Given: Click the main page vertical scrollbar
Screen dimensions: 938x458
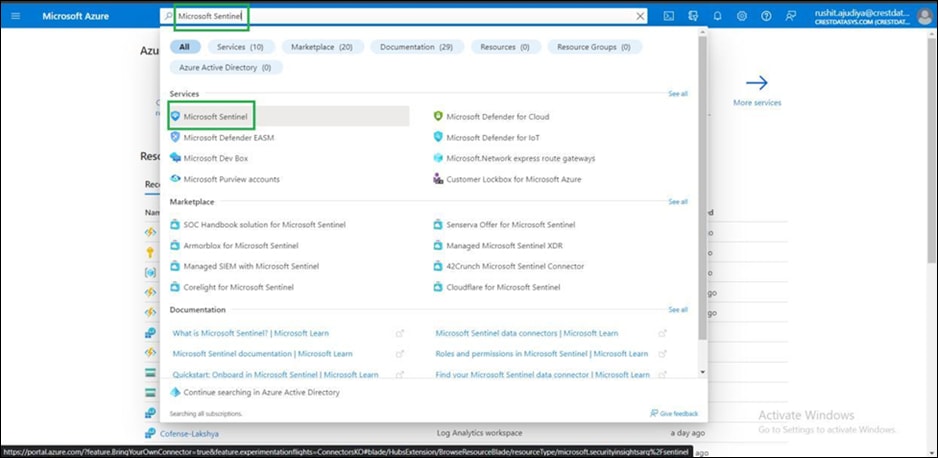Looking at the screenshot, I should [x=933, y=149].
